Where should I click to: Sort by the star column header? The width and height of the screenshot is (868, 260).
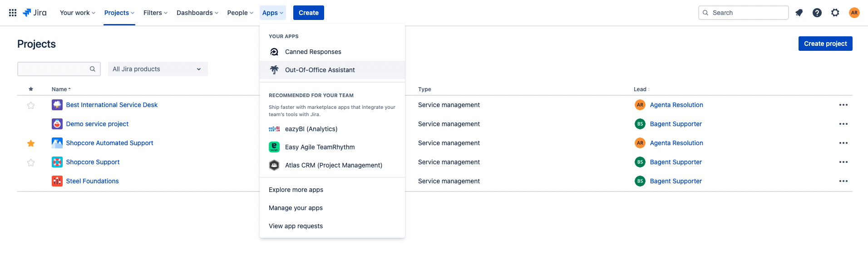pos(31,89)
